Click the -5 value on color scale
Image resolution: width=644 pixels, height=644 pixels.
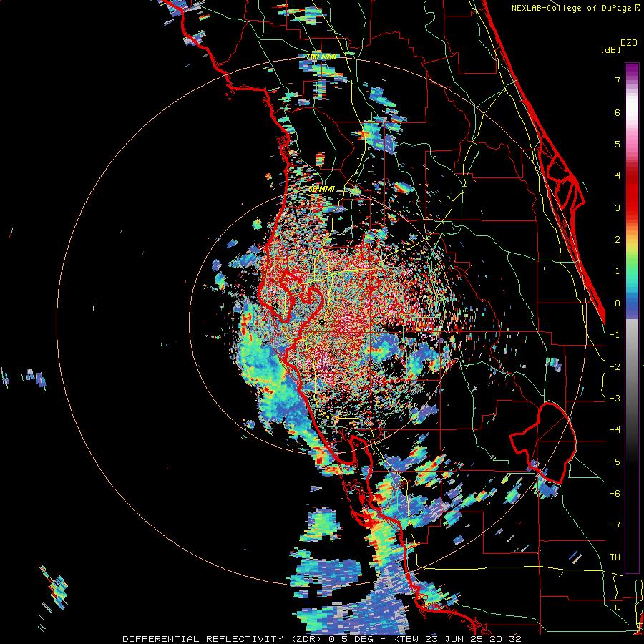pyautogui.click(x=615, y=462)
